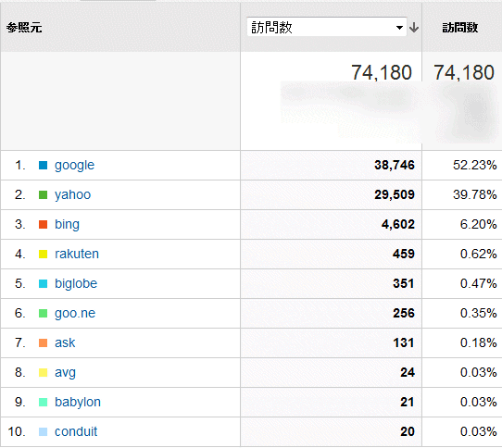Open the google source link
This screenshot has width=502, height=448.
point(74,166)
